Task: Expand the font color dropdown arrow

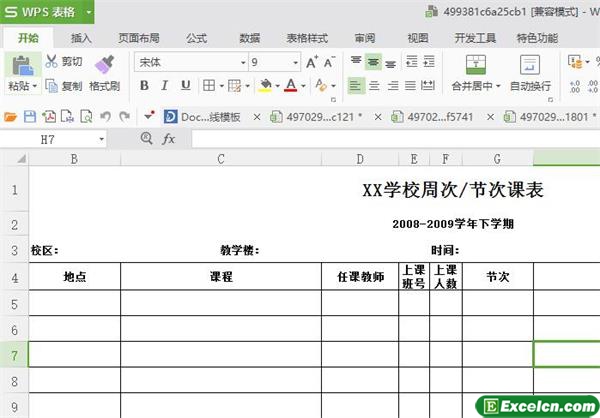Action: [303, 86]
